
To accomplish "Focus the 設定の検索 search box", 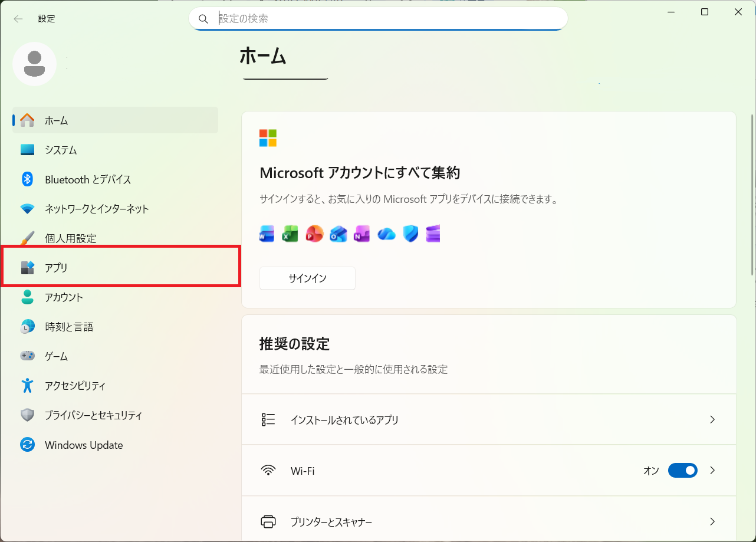I will (x=378, y=19).
